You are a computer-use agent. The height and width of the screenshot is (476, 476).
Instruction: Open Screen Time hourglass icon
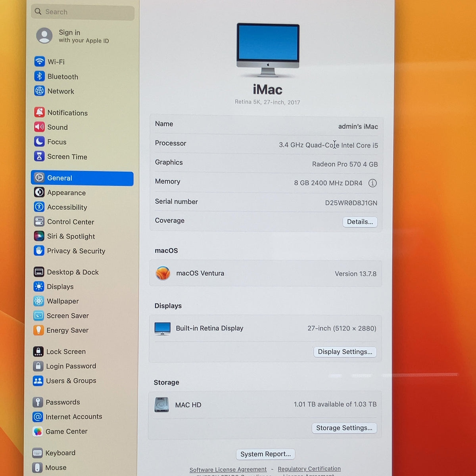[39, 156]
